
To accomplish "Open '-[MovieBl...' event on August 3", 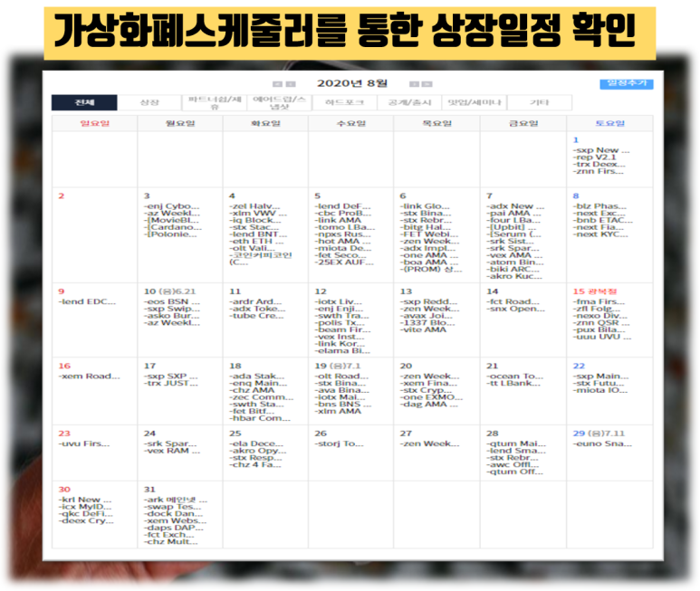I will (171, 220).
